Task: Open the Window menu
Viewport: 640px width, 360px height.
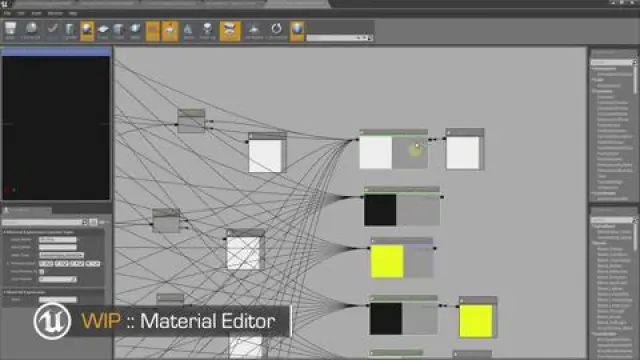Action: (x=55, y=13)
